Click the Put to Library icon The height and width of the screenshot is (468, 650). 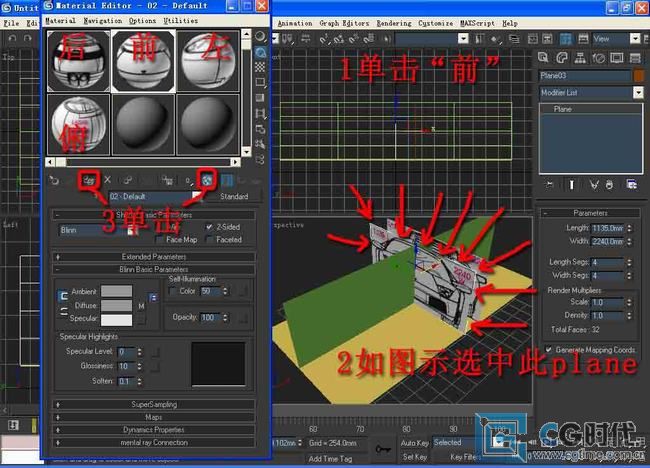tap(167, 180)
